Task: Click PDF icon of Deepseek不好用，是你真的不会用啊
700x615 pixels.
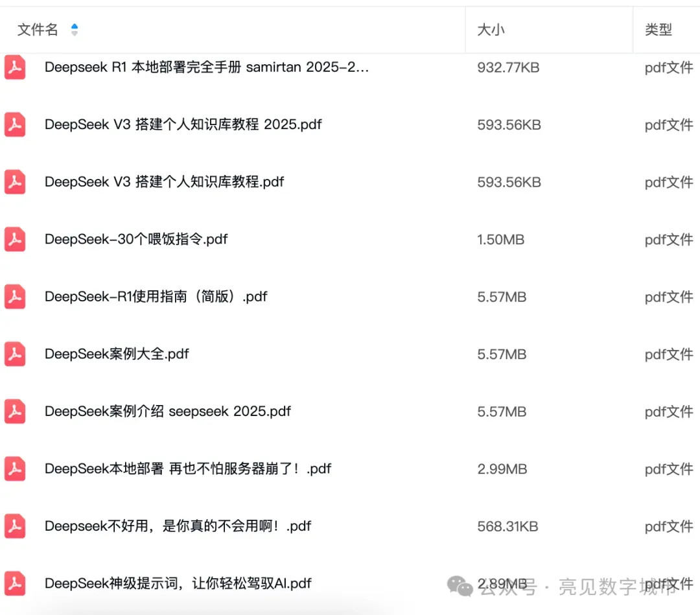Action: coord(15,526)
